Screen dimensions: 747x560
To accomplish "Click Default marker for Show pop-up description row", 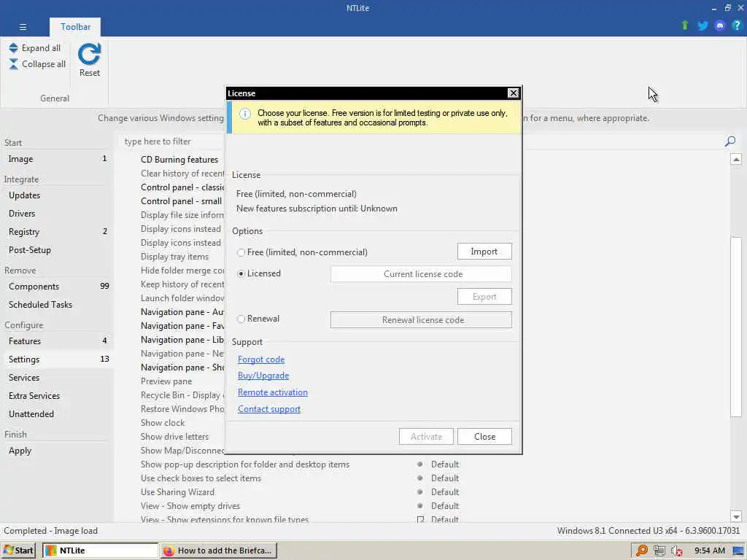I will 419,464.
